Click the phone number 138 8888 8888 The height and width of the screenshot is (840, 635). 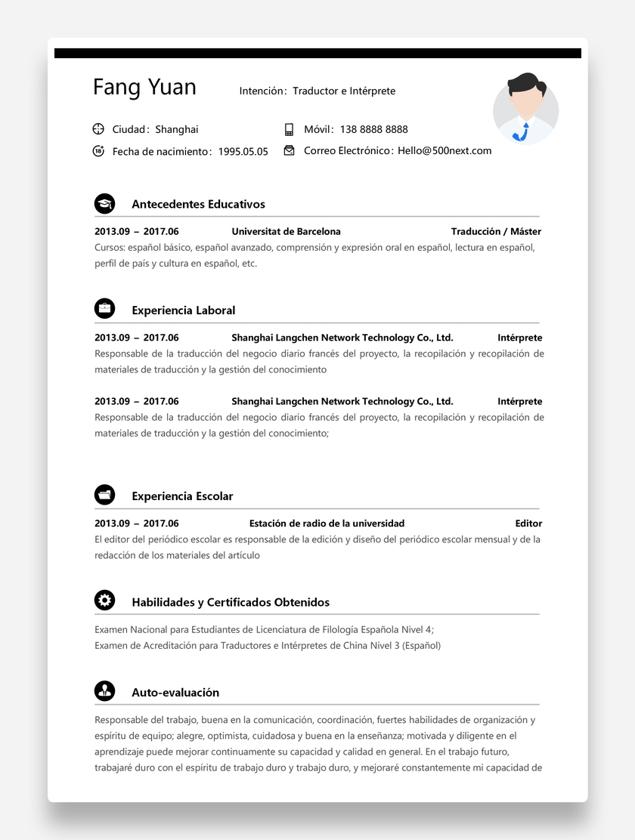click(373, 129)
